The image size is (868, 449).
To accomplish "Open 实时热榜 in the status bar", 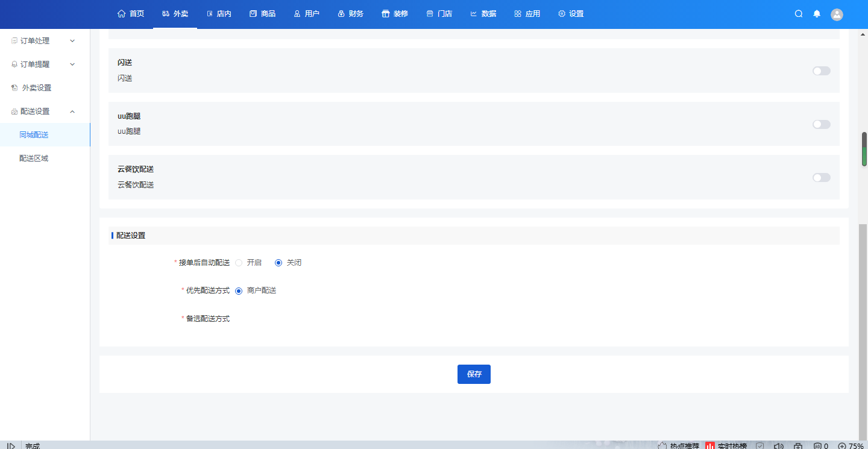I will click(x=726, y=446).
